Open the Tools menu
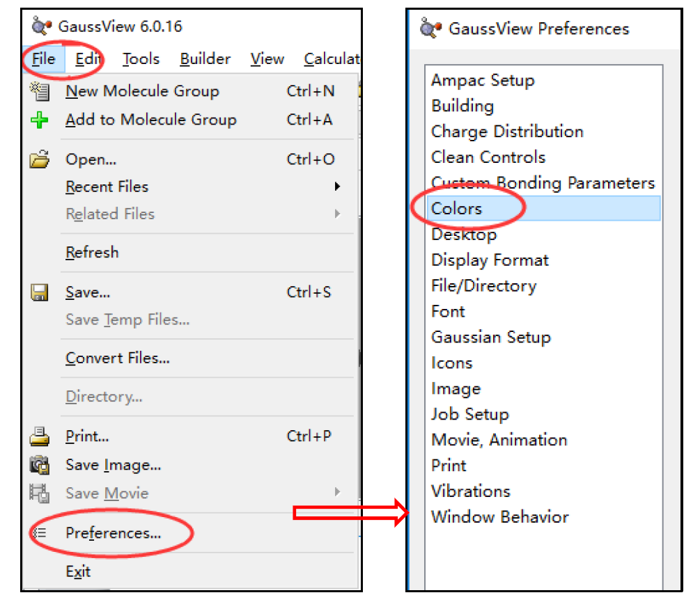The height and width of the screenshot is (602, 700). [x=141, y=59]
